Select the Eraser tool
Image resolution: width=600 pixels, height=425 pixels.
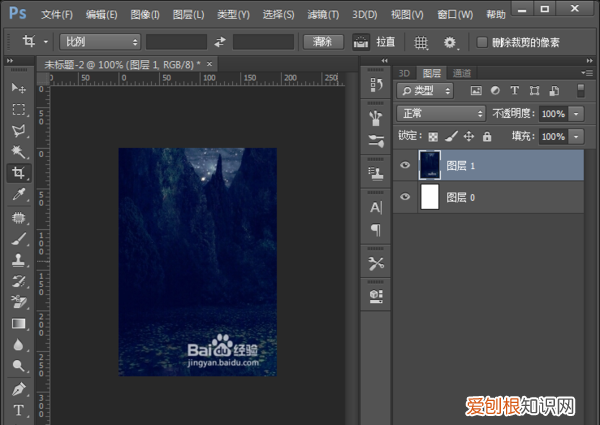tap(18, 302)
